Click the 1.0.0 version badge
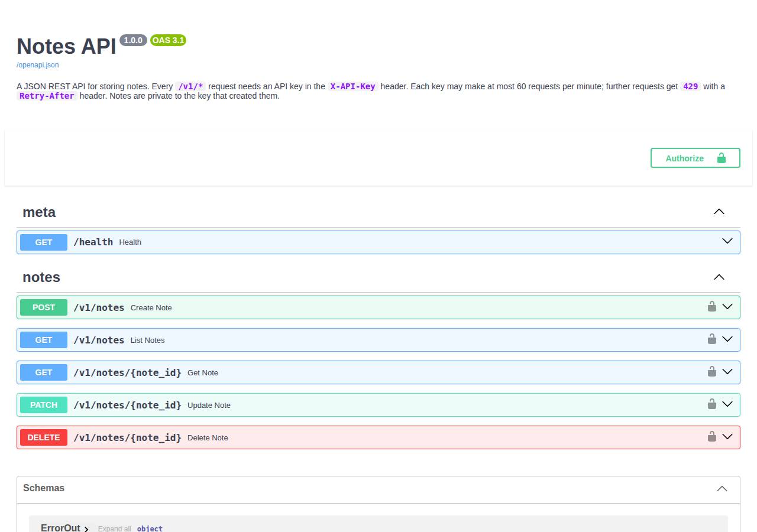Screen dimensions: 757x532 [x=133, y=40]
